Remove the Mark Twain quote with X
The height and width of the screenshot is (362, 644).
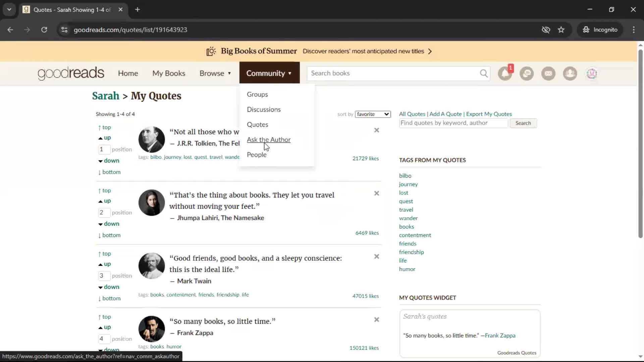click(377, 256)
